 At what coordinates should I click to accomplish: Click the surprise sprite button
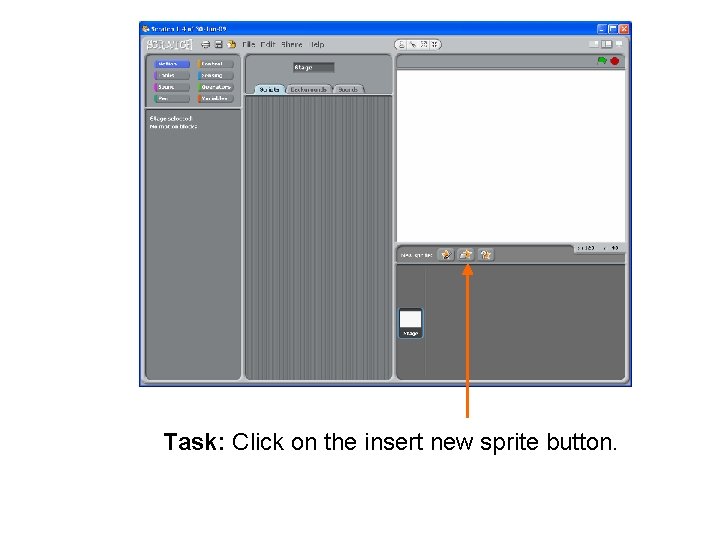[x=486, y=254]
